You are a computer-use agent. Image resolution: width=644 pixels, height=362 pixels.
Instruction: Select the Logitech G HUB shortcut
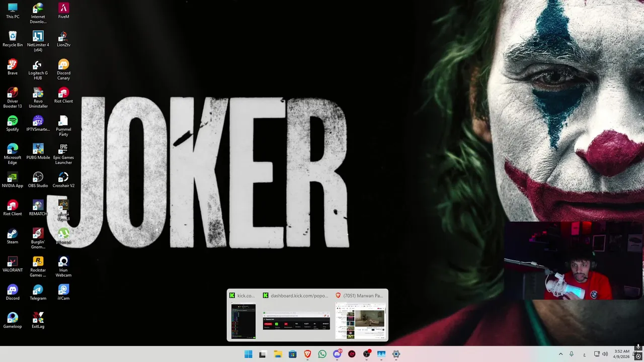click(x=38, y=69)
